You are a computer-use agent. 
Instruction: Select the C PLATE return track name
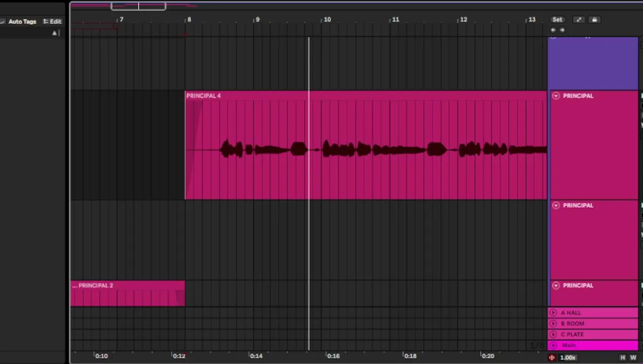click(572, 334)
